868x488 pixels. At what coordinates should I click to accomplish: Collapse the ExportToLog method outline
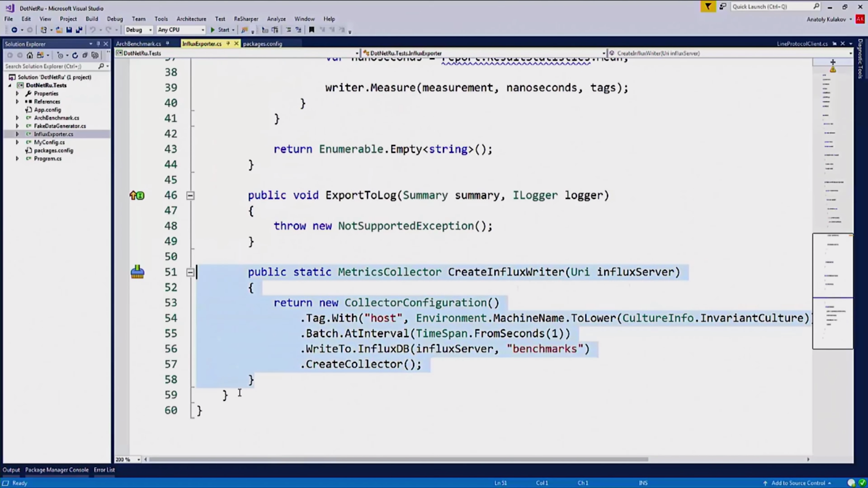coord(190,196)
